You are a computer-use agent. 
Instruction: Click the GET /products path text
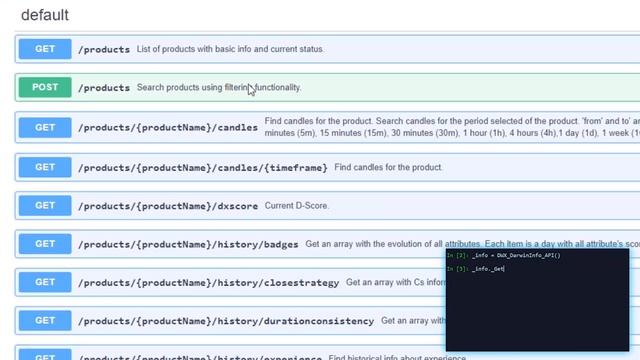tap(104, 49)
